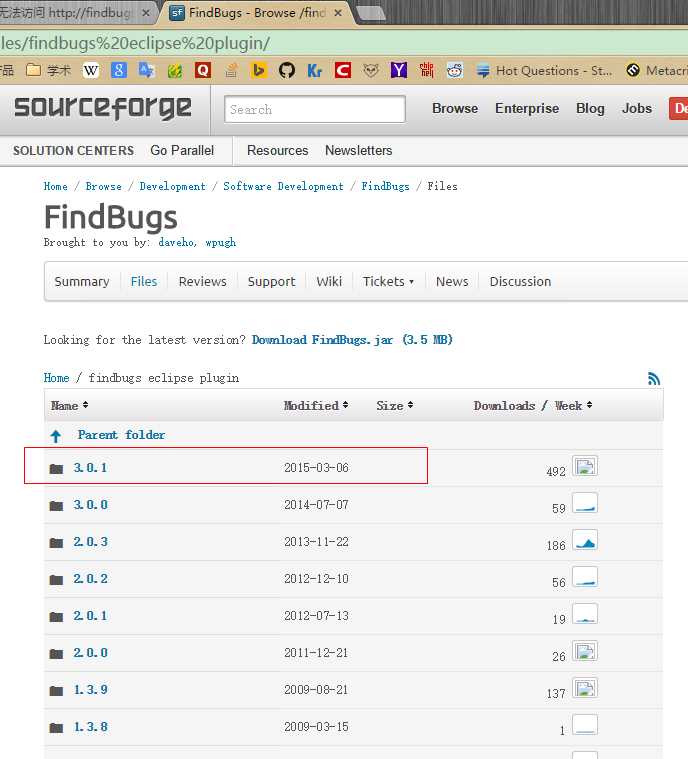Expand the Tickets dropdown menu

388,281
